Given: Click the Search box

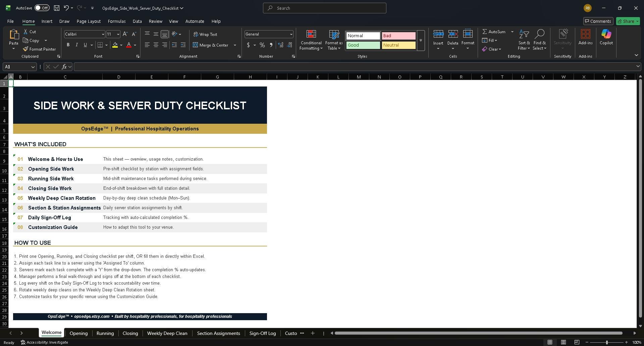Looking at the screenshot, I should pyautogui.click(x=324, y=8).
